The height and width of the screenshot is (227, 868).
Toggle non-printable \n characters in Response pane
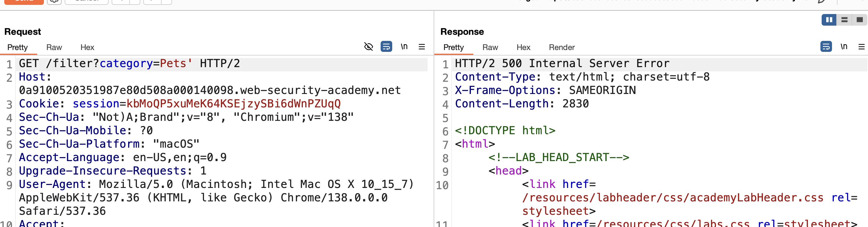point(844,47)
